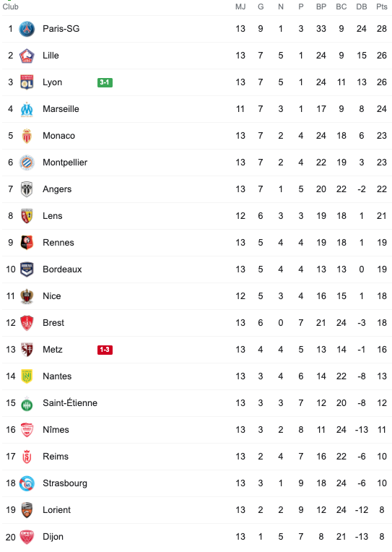This screenshot has height=552, width=392.
Task: Click the Pts column header
Action: point(382,7)
